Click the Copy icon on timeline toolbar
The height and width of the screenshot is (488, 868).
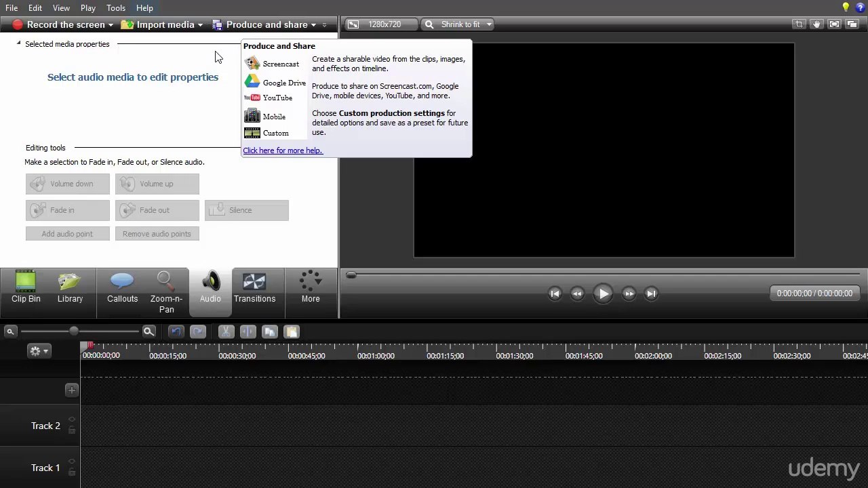(x=269, y=331)
